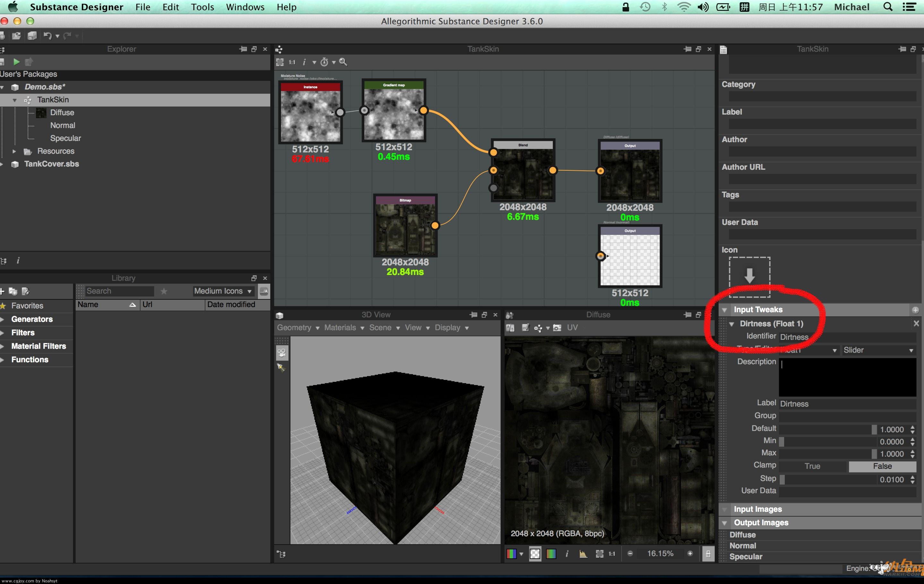924x584 pixels.
Task: Click the info icon in Diffuse view footer
Action: [x=567, y=554]
